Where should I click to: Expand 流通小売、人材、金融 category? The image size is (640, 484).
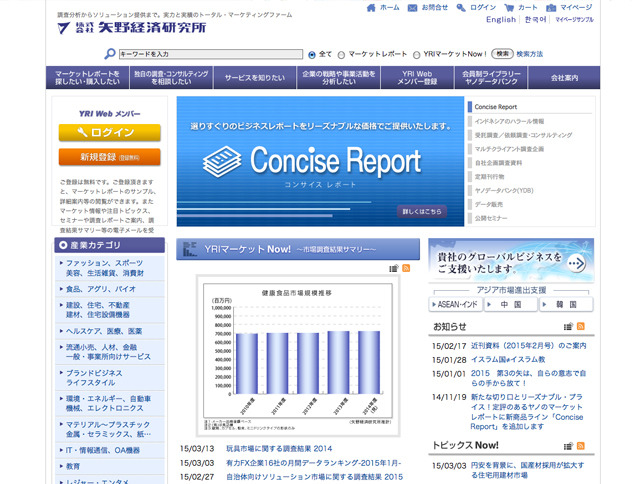110,352
